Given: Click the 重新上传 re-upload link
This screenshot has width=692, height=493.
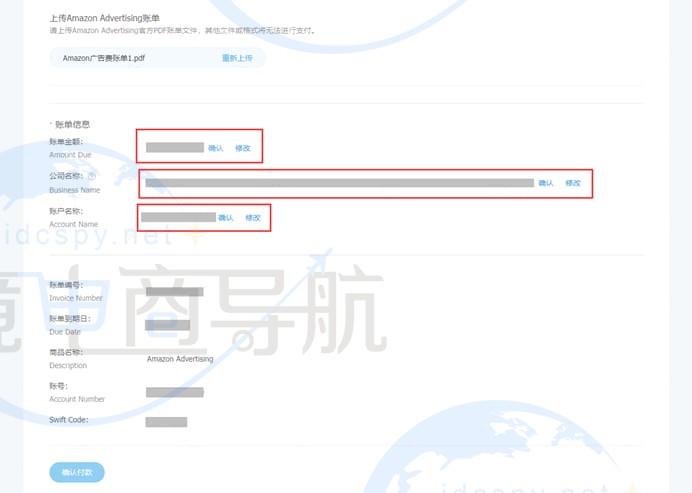Looking at the screenshot, I should tap(237, 58).
